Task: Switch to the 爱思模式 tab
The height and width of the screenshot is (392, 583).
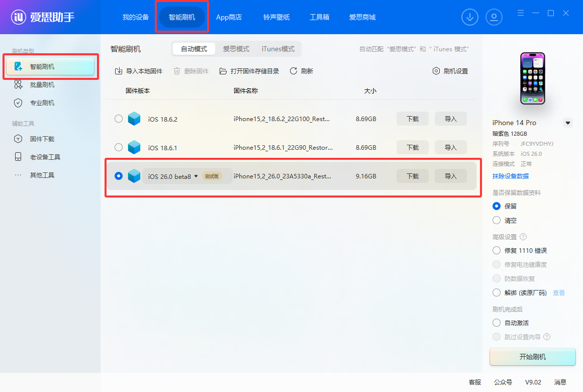Action: pyautogui.click(x=236, y=49)
